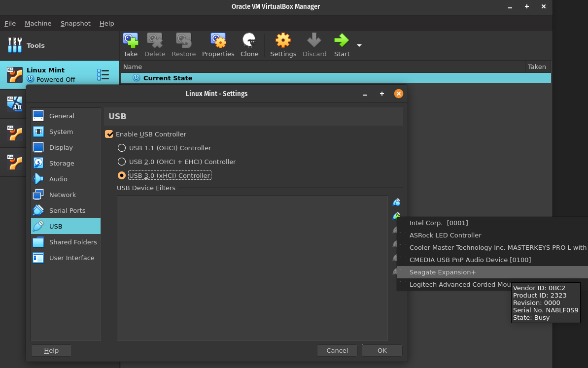Go to Audio settings category
The height and width of the screenshot is (368, 588).
click(x=66, y=179)
